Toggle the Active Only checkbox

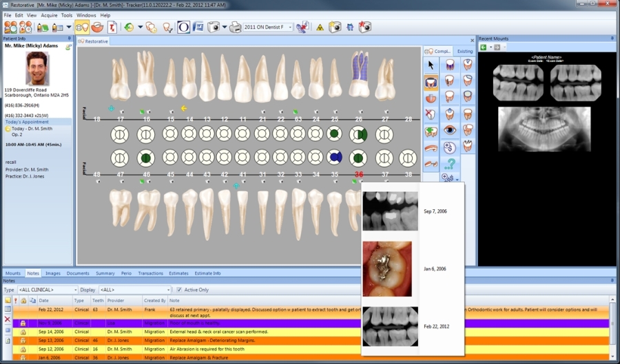click(x=180, y=290)
